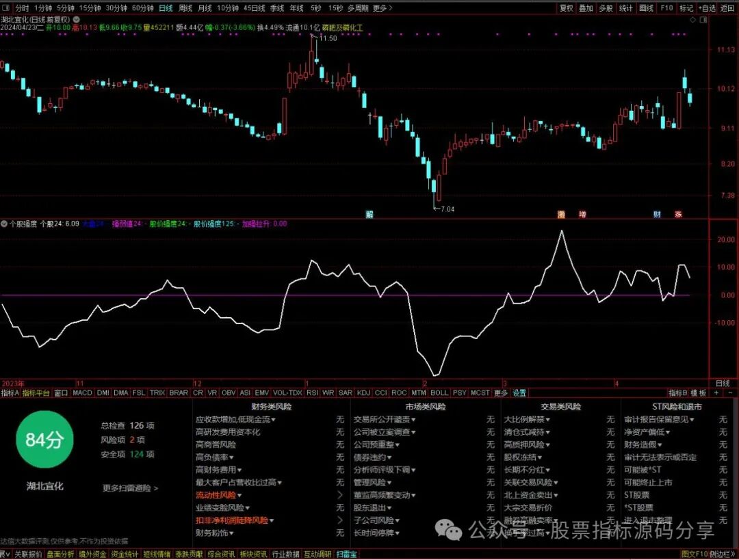
Task: Select MACD indicator tab
Action: pyautogui.click(x=83, y=392)
